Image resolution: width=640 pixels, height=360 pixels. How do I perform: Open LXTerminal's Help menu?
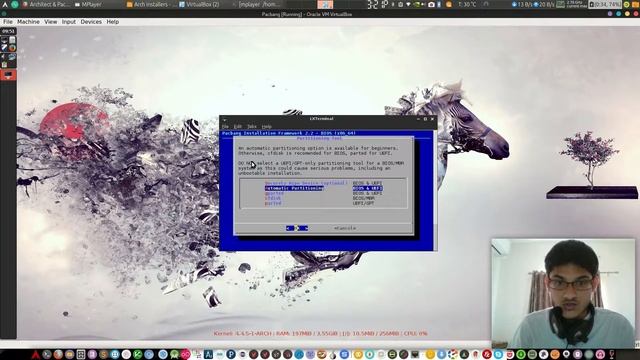267,127
